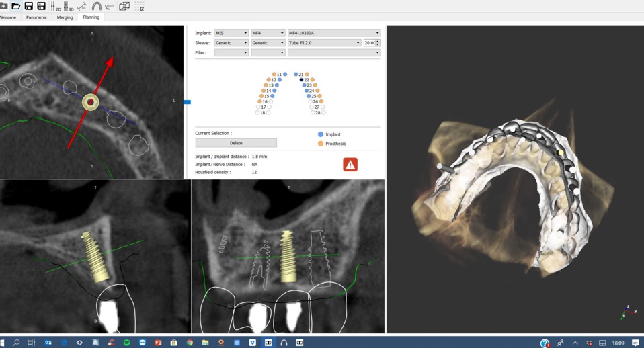Open the Tube FI 2.0 sleeve dropdown
This screenshot has width=644, height=348.
tap(324, 43)
